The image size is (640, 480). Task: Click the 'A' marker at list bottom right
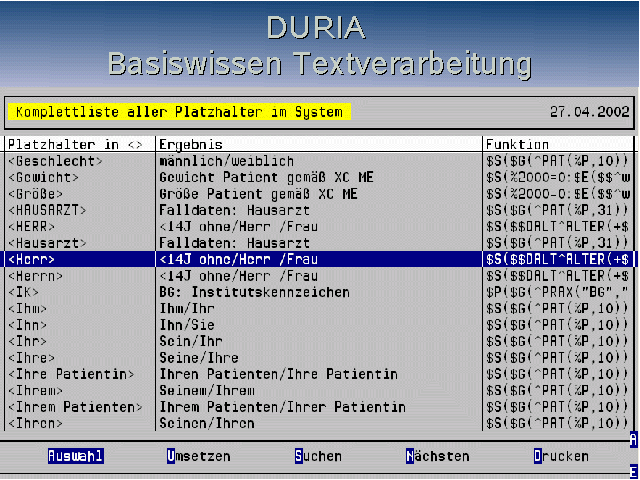[633, 440]
